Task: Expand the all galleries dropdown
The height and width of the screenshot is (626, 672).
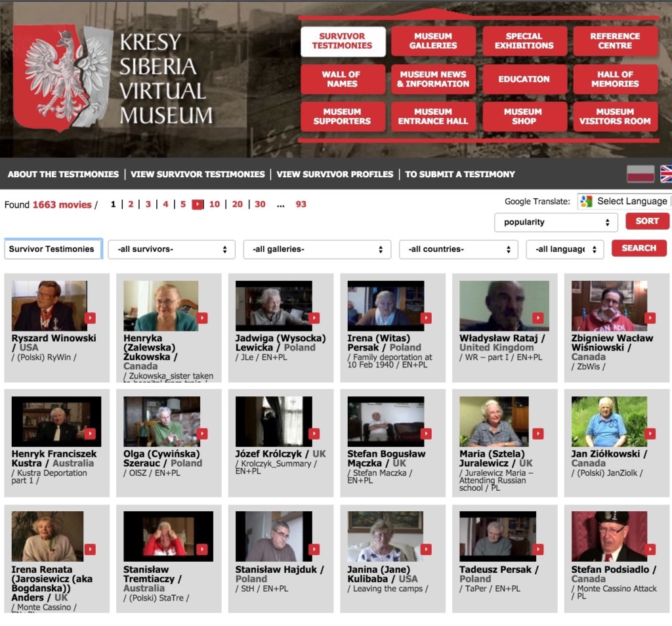Action: coord(317,249)
